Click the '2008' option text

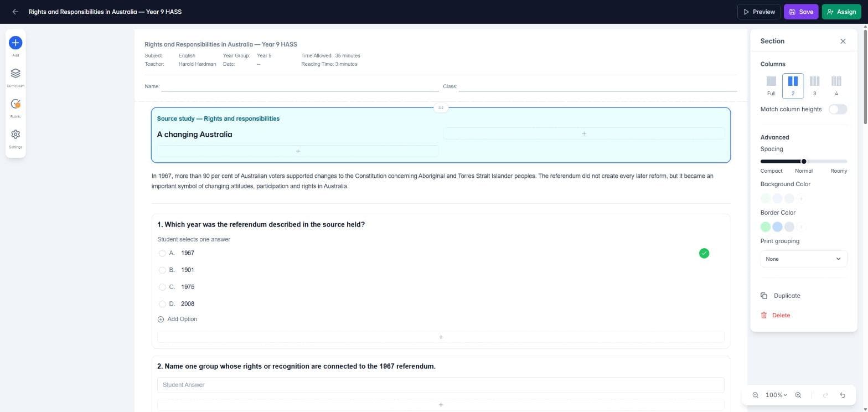(188, 304)
